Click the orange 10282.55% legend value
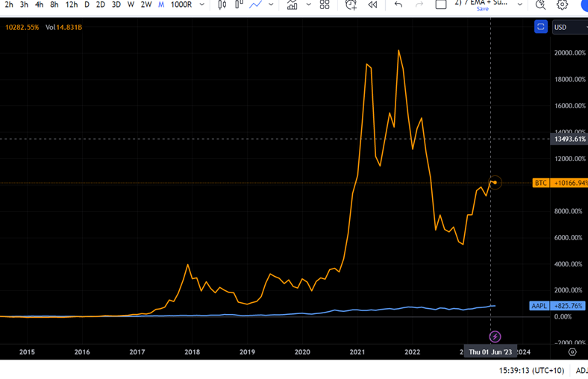588x379 pixels. [22, 28]
